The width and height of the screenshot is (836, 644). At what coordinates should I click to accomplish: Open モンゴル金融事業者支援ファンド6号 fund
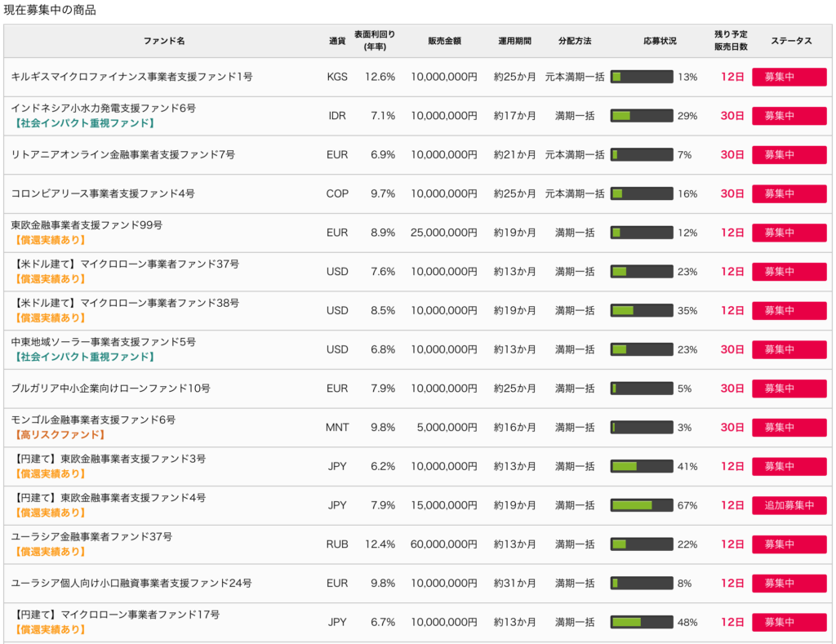(x=93, y=420)
